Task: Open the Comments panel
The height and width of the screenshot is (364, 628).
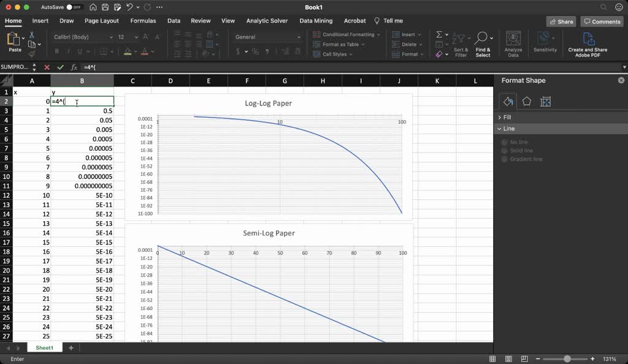Action: [x=602, y=21]
